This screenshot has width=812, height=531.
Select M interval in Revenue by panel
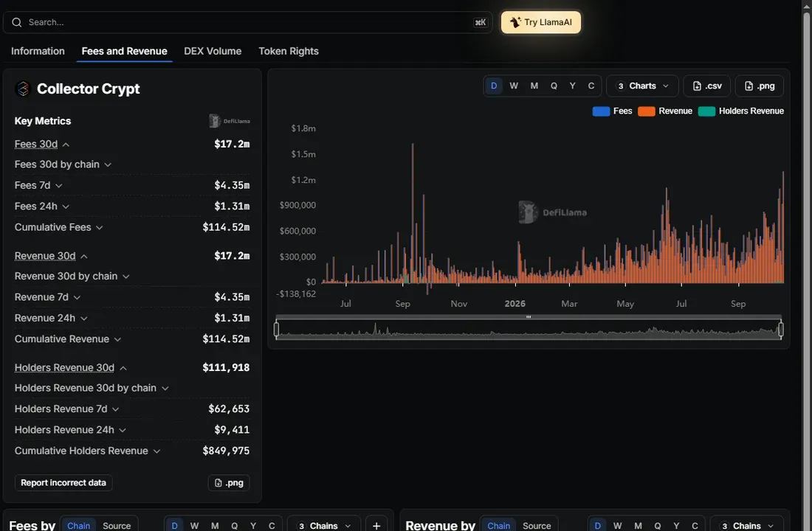tap(638, 525)
